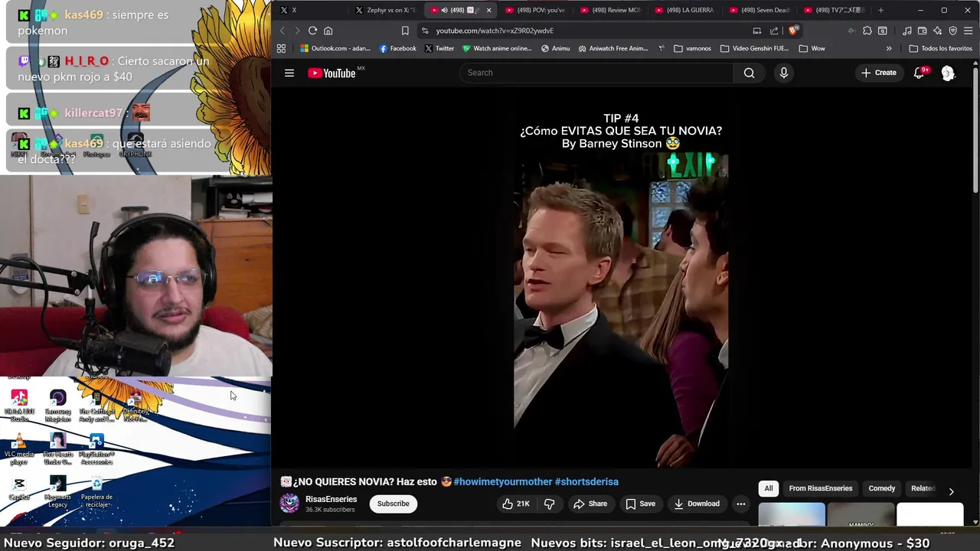Open the Animu bookmark
This screenshot has height=551, width=980.
pyautogui.click(x=555, y=48)
